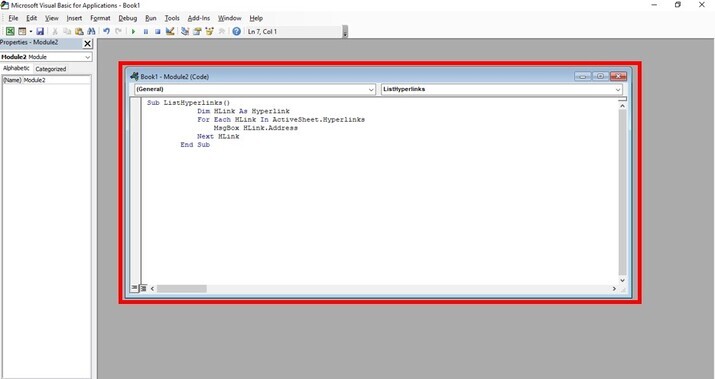Open the Project Explorer icon

tap(185, 31)
